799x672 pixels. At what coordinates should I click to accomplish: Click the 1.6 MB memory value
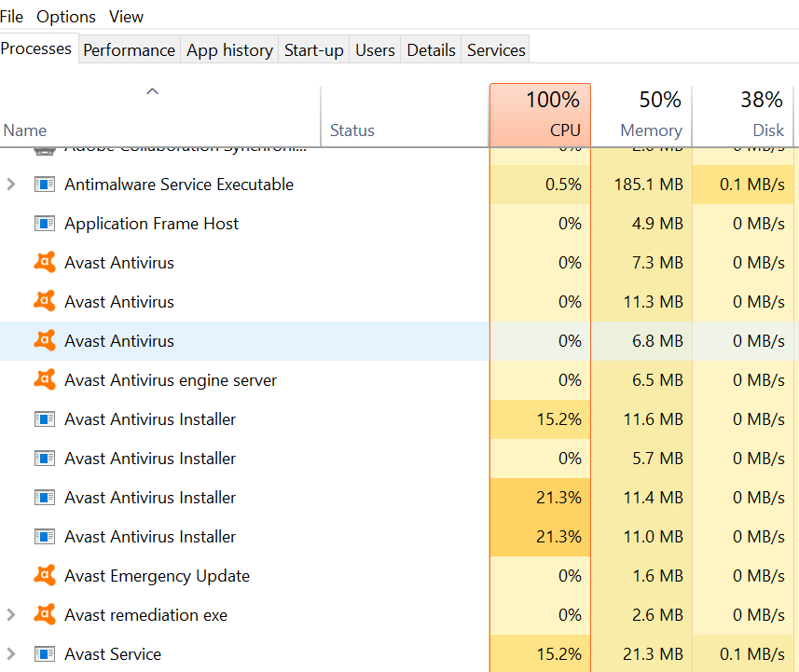tap(657, 576)
